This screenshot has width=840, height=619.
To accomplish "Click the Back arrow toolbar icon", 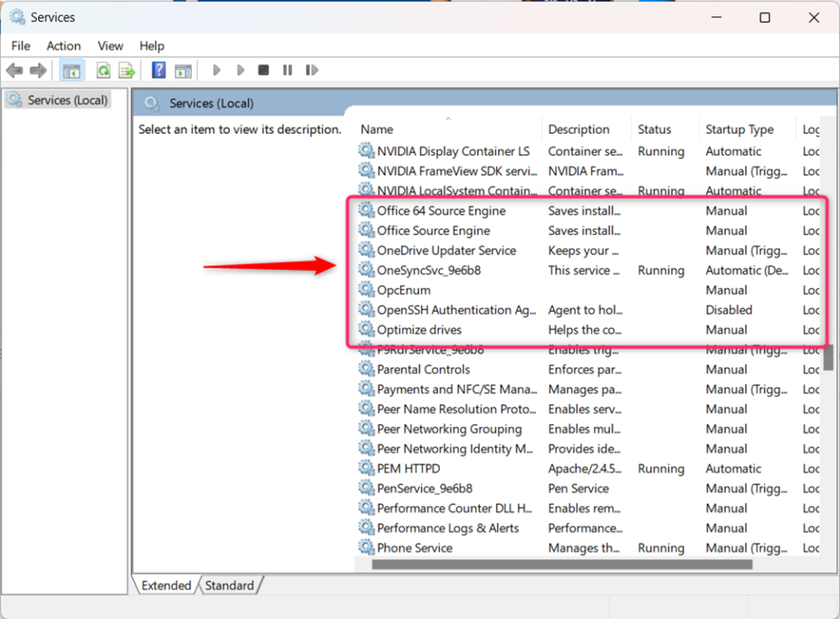I will pos(14,71).
